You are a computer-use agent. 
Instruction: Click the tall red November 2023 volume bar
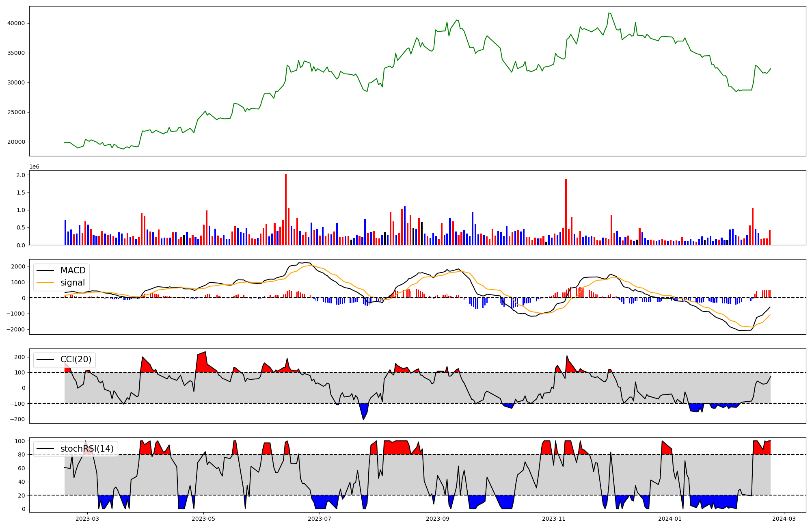click(566, 212)
